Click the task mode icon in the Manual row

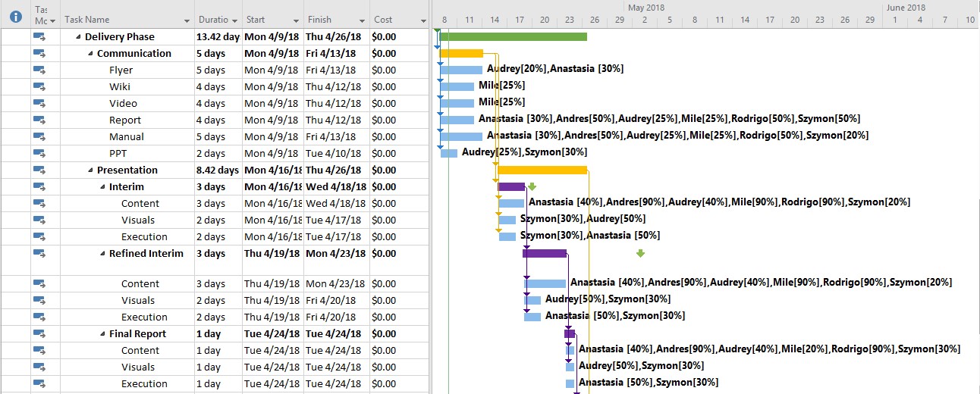(x=39, y=136)
